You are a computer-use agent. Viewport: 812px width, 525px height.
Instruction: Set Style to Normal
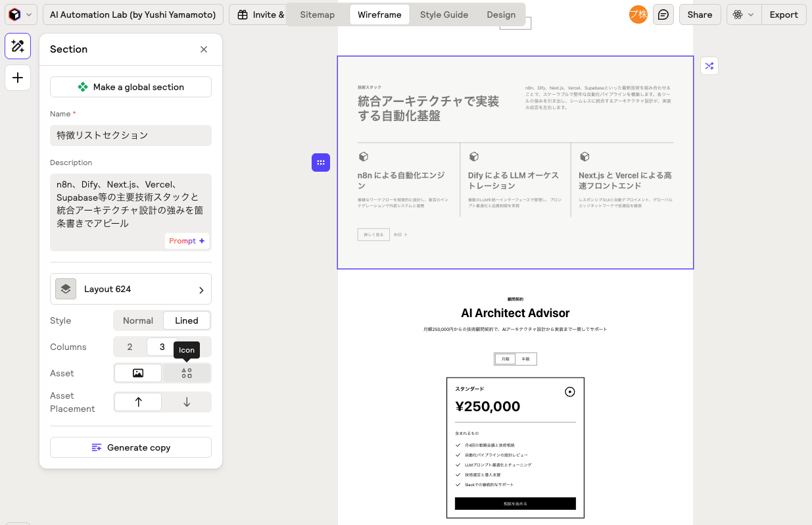(138, 320)
